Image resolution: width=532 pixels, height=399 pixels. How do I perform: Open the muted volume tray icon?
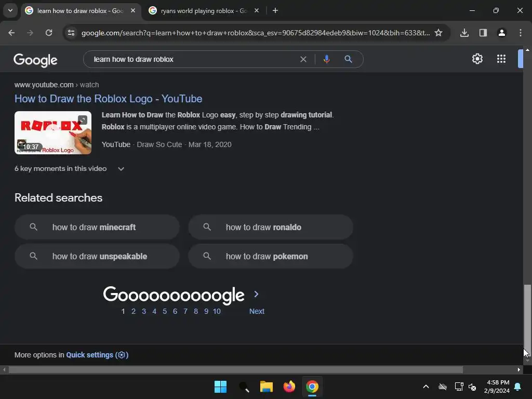(x=472, y=387)
